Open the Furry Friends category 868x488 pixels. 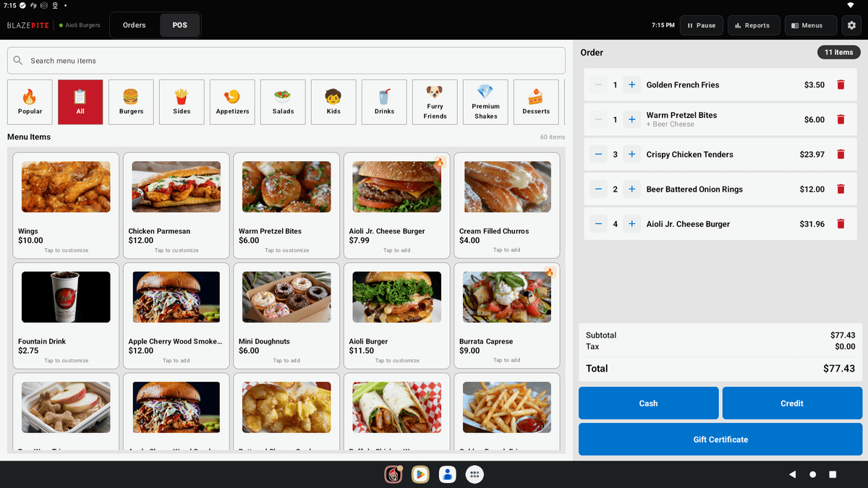pos(435,102)
